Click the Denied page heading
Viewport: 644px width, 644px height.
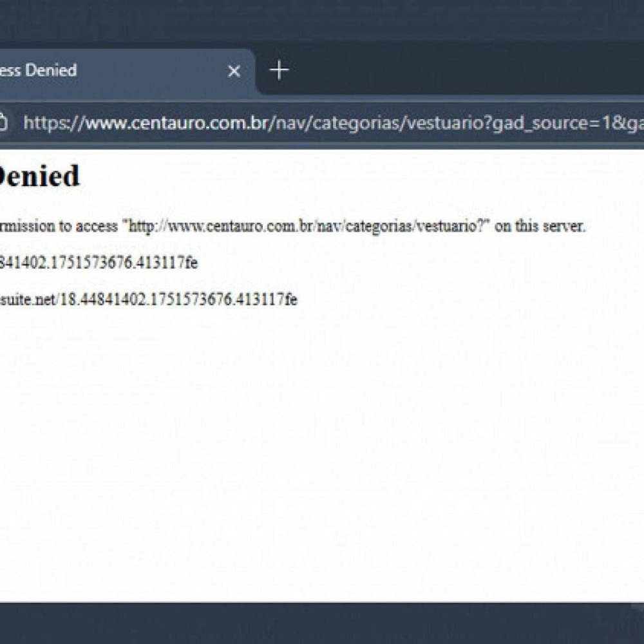click(x=39, y=176)
